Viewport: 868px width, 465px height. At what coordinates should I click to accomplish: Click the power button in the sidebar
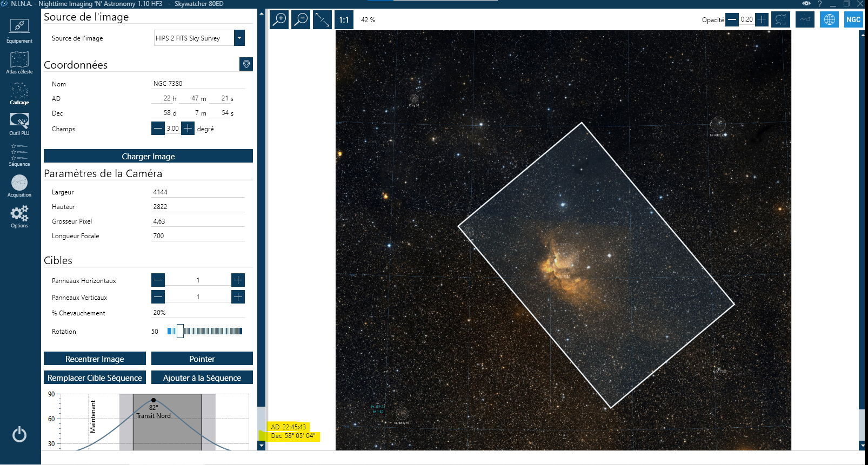click(x=19, y=434)
